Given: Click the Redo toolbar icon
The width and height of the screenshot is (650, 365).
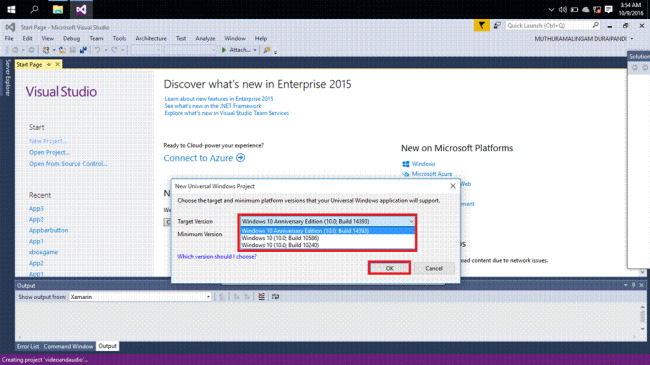Looking at the screenshot, I should point(114,50).
